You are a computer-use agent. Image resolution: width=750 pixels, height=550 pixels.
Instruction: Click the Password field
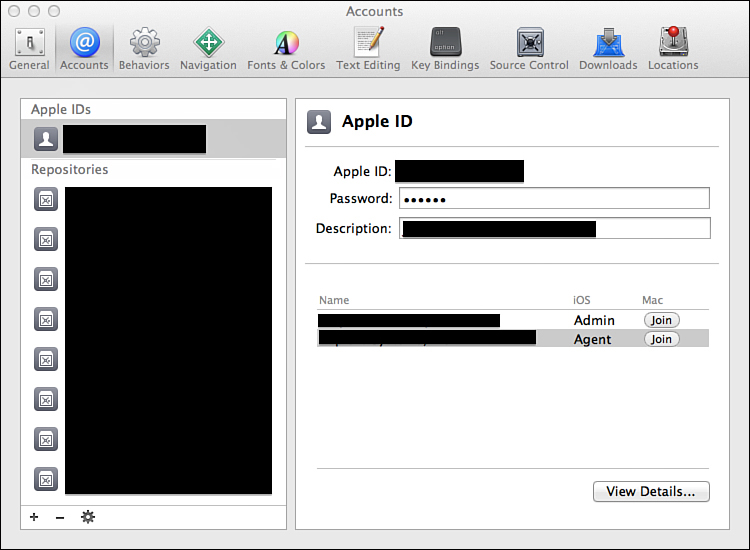[554, 198]
